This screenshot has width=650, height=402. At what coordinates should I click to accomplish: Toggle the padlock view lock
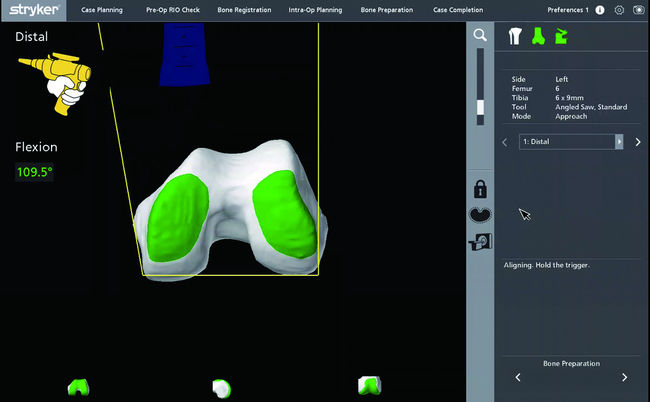click(x=480, y=189)
